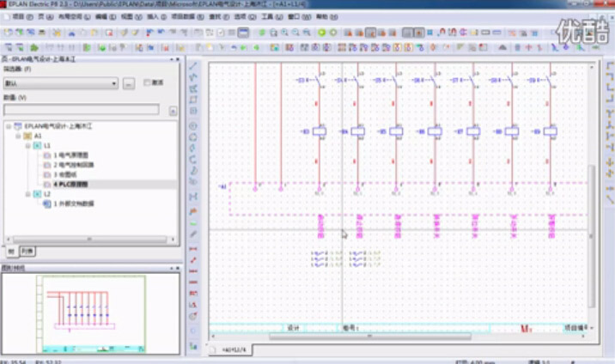This screenshot has width=615, height=364.
Task: Select the Arc drawing tool
Action: pyautogui.click(x=193, y=149)
